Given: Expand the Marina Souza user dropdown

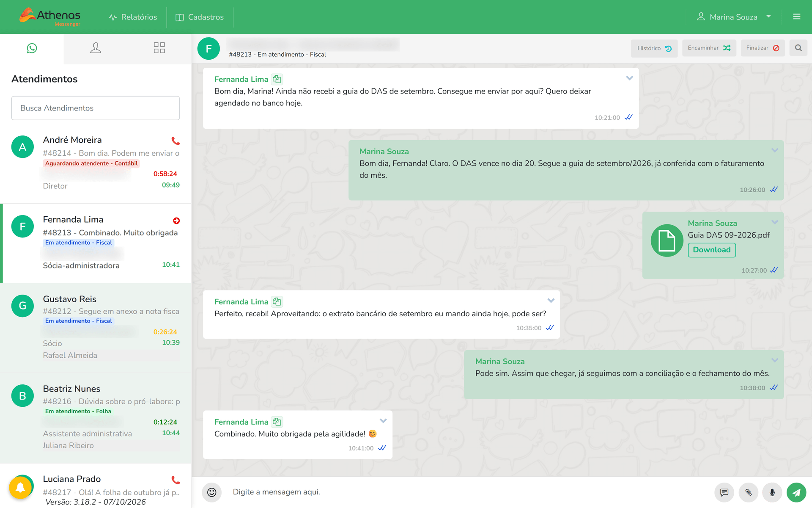Looking at the screenshot, I should (x=734, y=17).
